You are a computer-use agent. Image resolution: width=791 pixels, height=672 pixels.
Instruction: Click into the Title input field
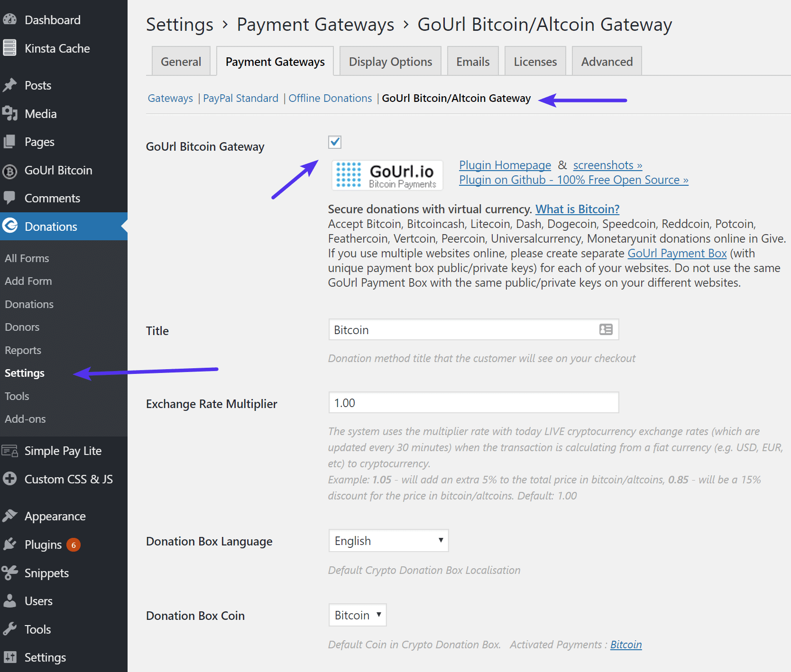click(474, 329)
